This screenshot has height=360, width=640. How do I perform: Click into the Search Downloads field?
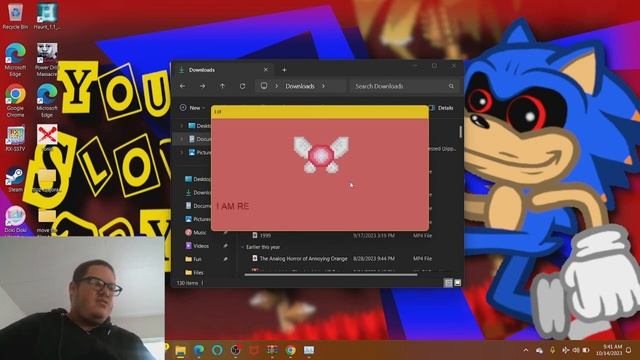pyautogui.click(x=403, y=86)
